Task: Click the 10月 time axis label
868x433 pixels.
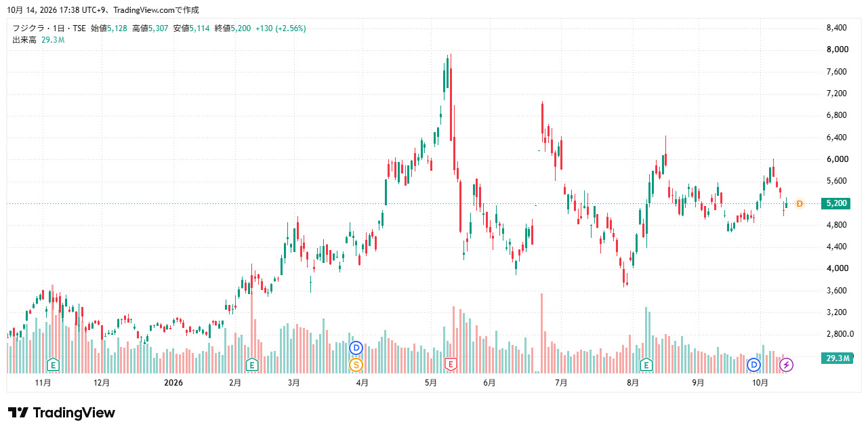Action: (x=760, y=383)
